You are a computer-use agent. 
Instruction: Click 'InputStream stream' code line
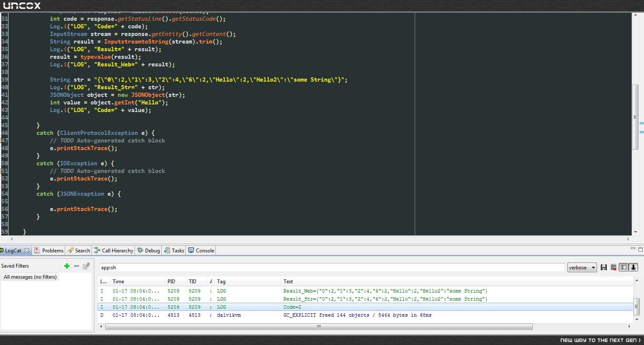[x=143, y=34]
